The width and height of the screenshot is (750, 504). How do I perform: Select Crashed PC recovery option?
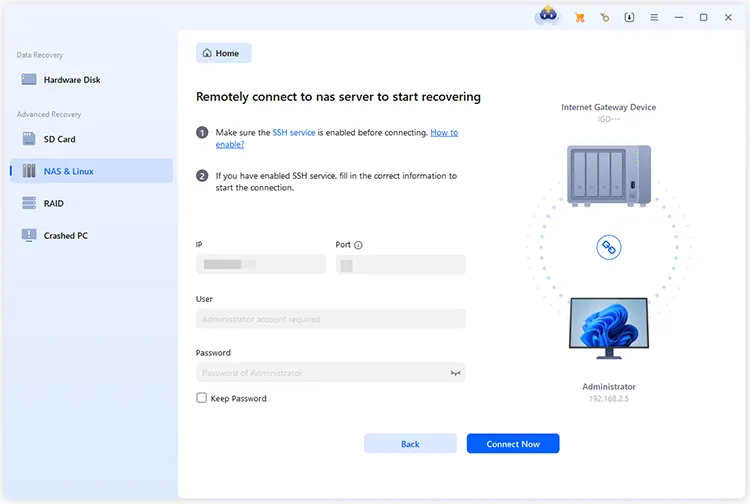(x=91, y=235)
